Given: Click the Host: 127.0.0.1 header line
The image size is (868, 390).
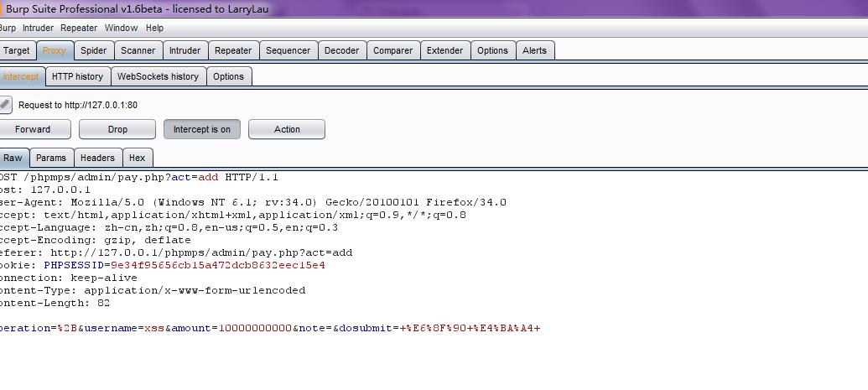Looking at the screenshot, I should click(x=45, y=190).
